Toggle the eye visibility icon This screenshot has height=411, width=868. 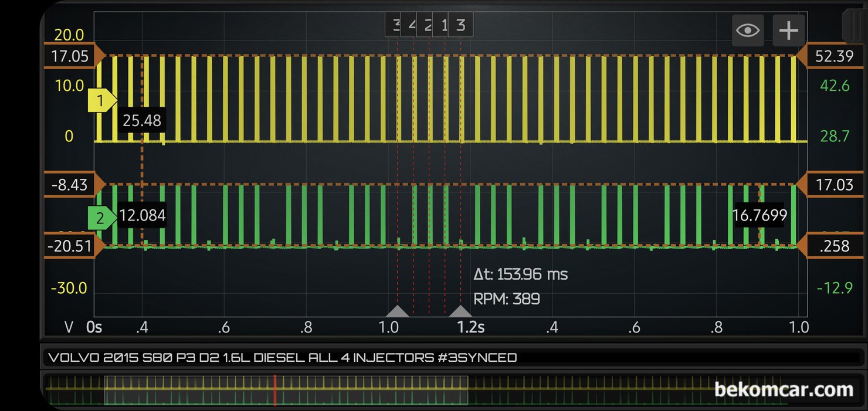point(748,30)
